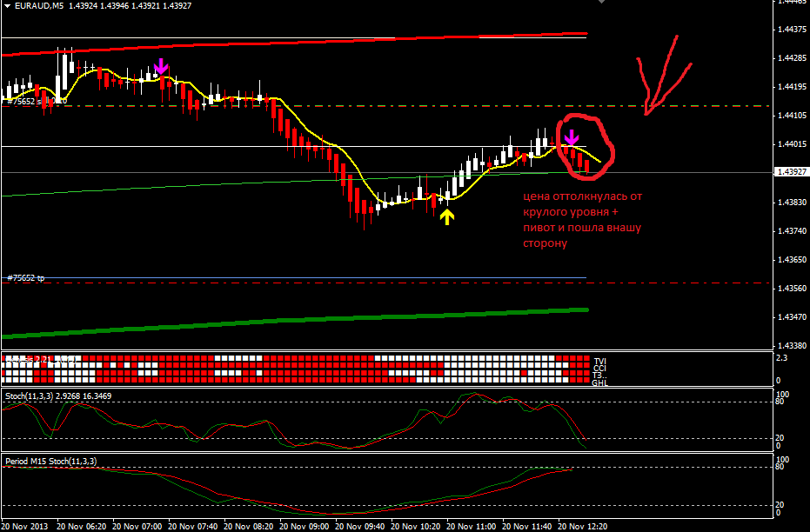Select the magenta sell arrow near 12:20

572,137
